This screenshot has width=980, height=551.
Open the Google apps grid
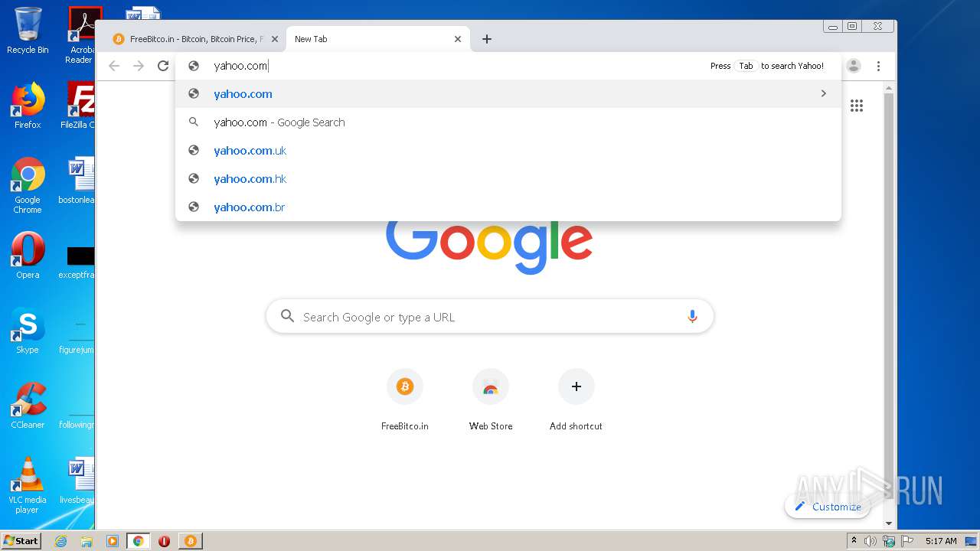pos(857,106)
